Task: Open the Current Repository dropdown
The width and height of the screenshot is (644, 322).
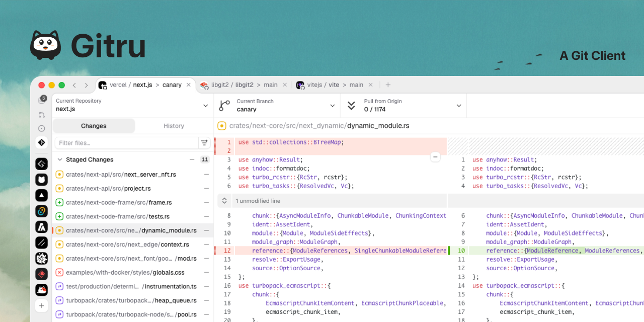Action: click(133, 105)
